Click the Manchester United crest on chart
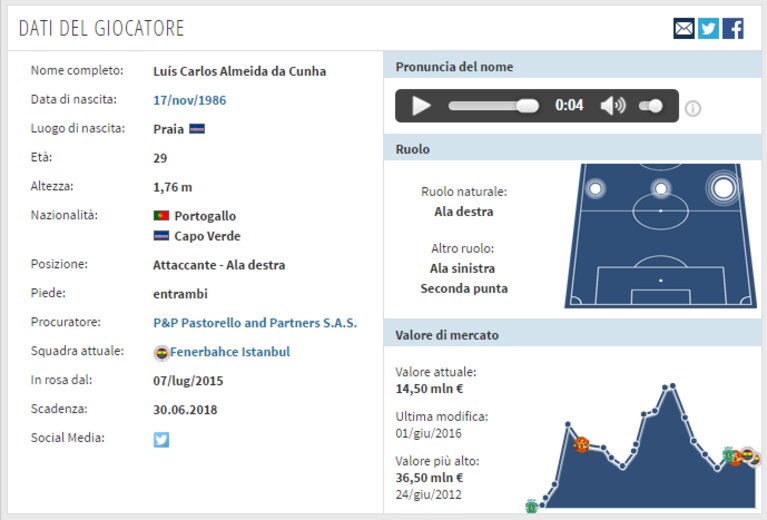 coord(581,445)
